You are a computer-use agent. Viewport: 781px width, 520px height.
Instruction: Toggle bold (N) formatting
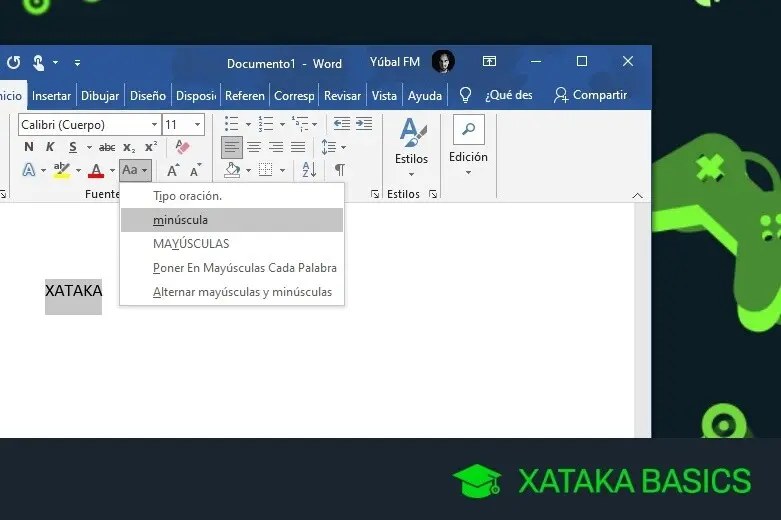click(x=28, y=147)
